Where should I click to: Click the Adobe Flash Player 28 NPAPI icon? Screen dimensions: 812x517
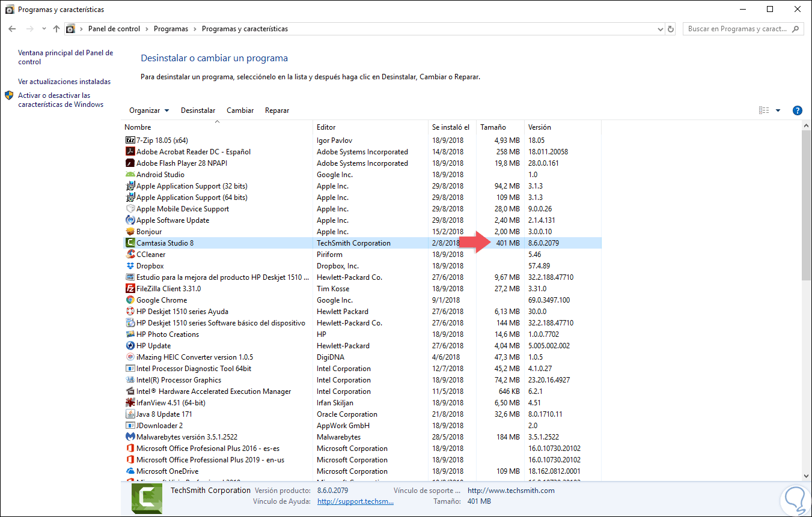130,163
